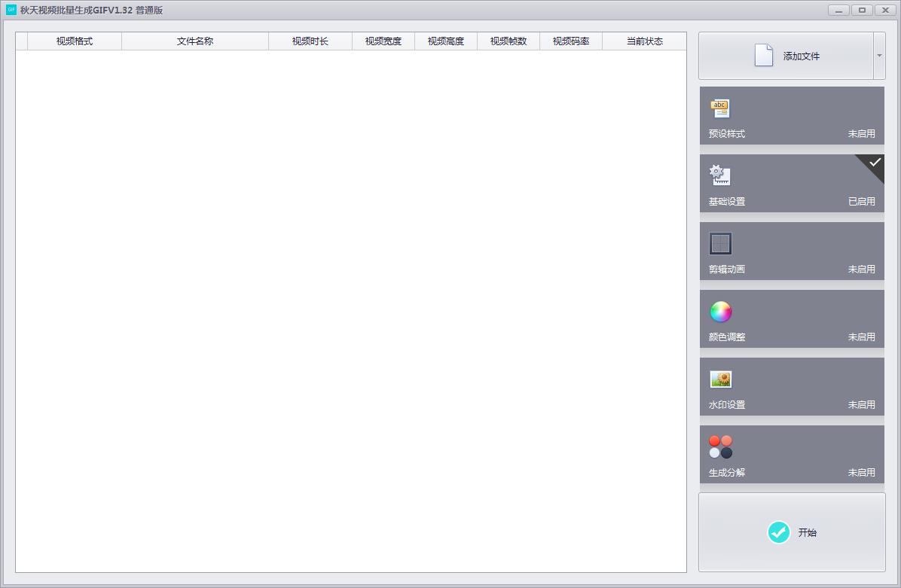Open 颜色调整 via the color wheel icon
The height and width of the screenshot is (588, 901).
point(720,312)
